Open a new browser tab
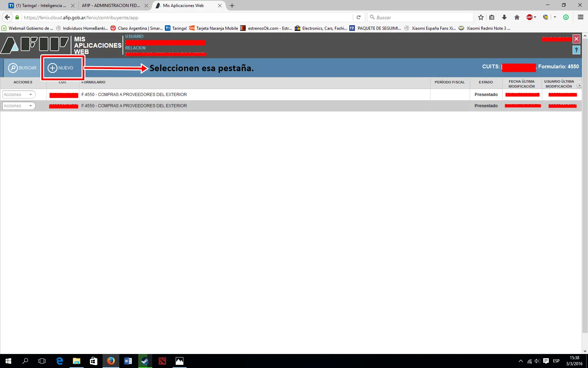588x368 pixels. pyautogui.click(x=232, y=6)
